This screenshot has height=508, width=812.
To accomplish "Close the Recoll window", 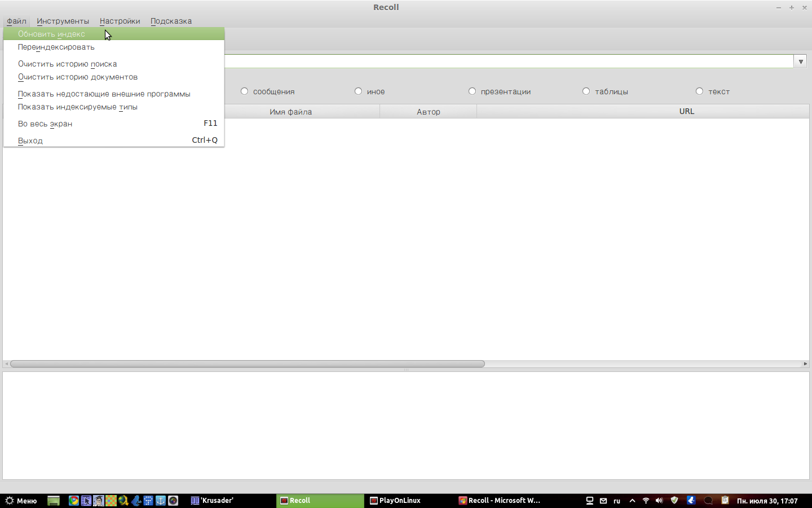I will click(805, 7).
